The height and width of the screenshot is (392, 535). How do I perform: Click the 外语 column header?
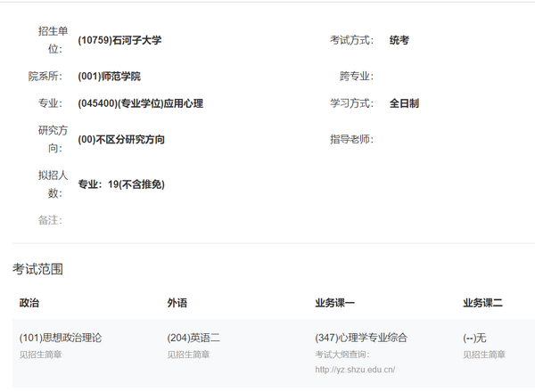click(x=177, y=303)
